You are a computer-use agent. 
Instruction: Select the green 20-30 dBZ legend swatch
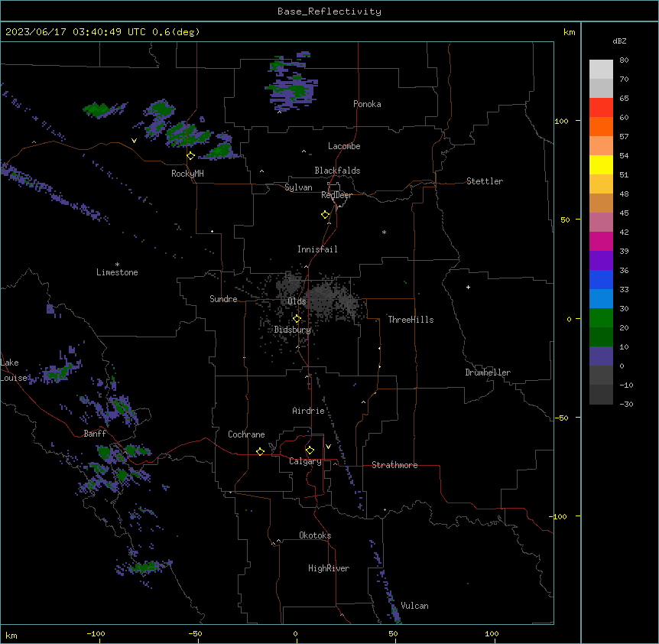(x=601, y=318)
